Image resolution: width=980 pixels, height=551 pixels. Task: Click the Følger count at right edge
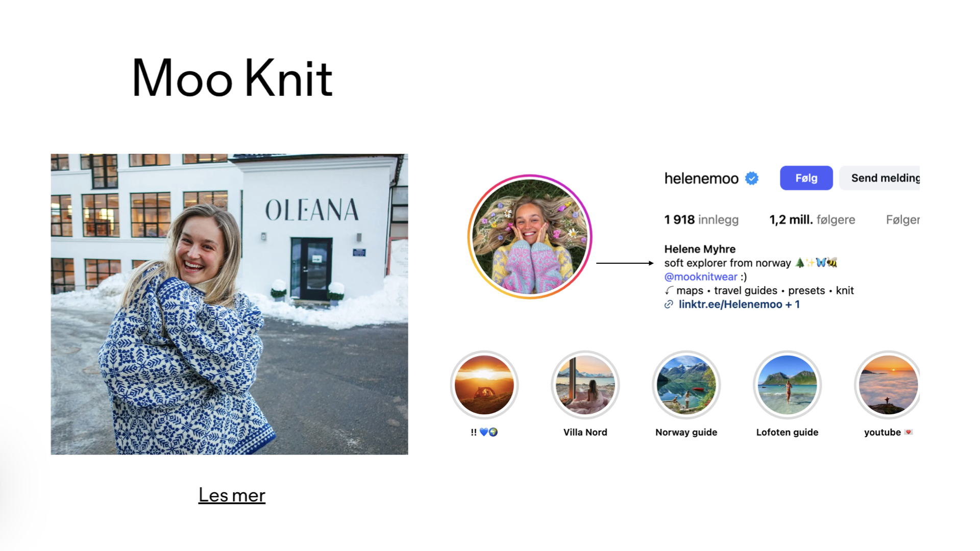(x=902, y=220)
